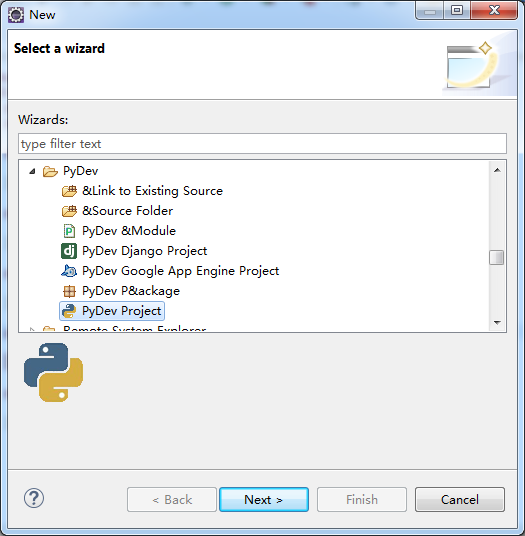The image size is (525, 536).
Task: Click the PyDev Module file icon
Action: tap(69, 231)
